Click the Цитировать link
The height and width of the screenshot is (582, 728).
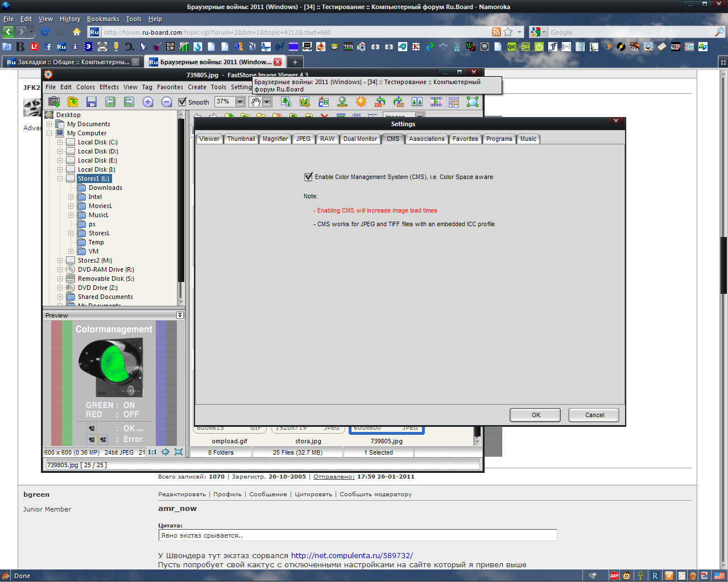pyautogui.click(x=313, y=494)
